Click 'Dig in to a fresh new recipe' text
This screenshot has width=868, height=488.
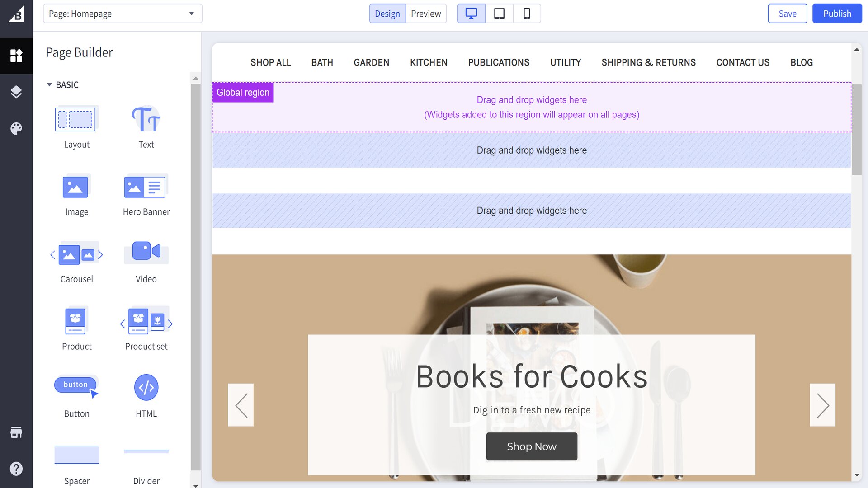click(x=532, y=410)
